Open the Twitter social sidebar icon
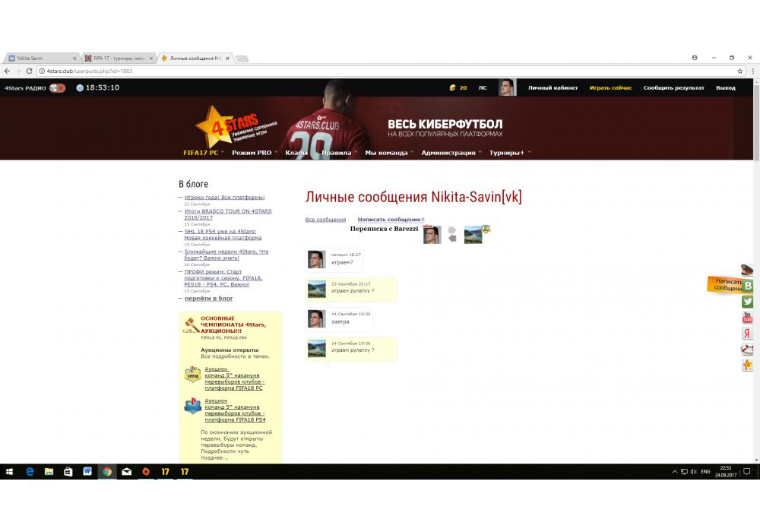Screen dimensions: 760x532 (x=748, y=302)
